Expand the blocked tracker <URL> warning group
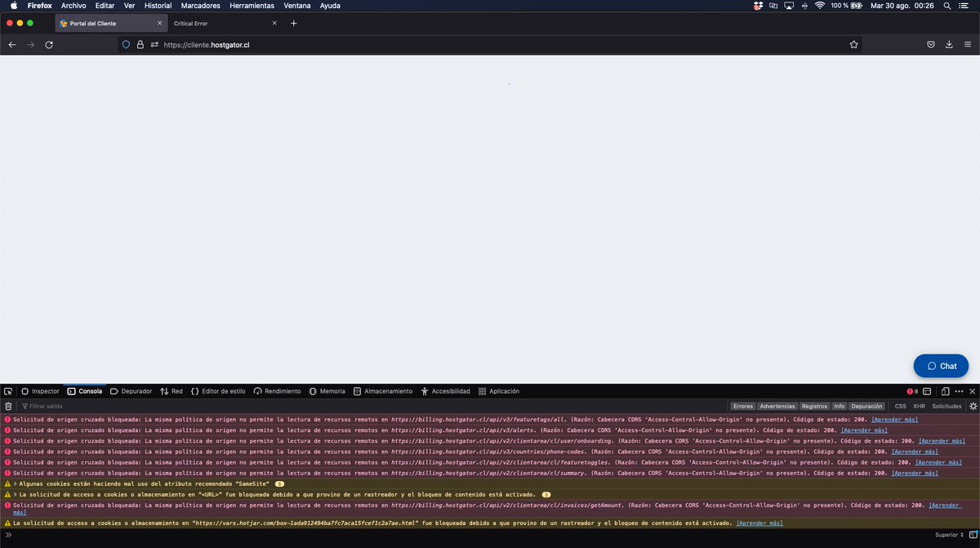This screenshot has height=548, width=980. point(16,494)
